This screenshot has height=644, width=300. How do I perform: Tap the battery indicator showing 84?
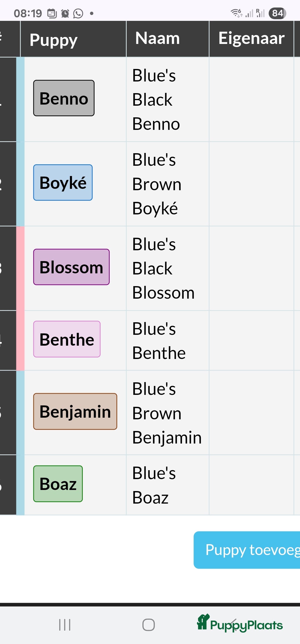pos(277,13)
